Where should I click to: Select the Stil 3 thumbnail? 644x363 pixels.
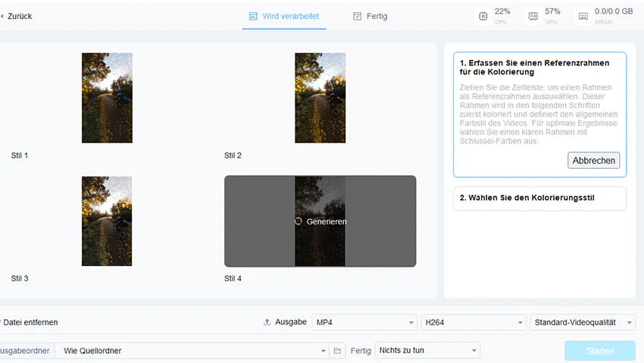(107, 221)
